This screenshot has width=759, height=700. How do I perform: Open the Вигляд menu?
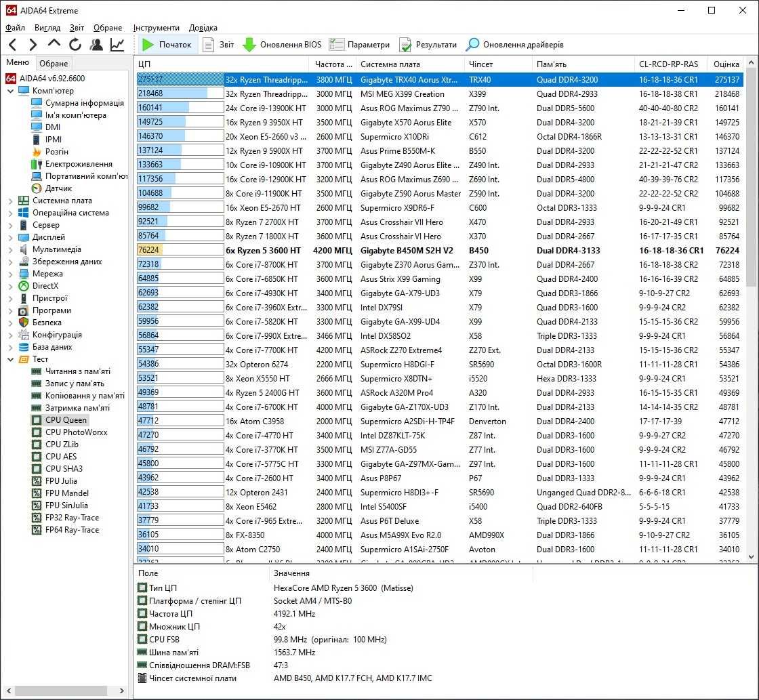click(x=47, y=28)
